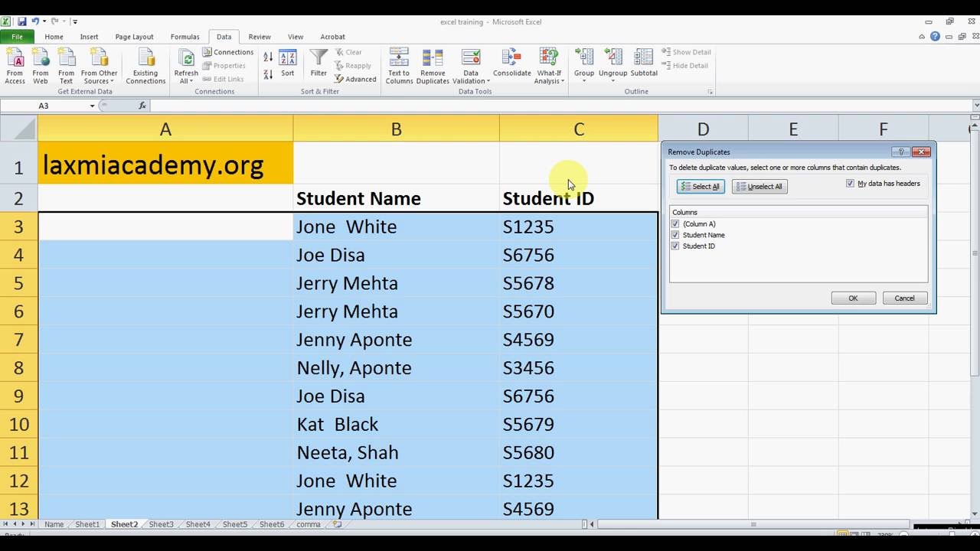Open the comma worksheet tab
The height and width of the screenshot is (551, 980).
pyautogui.click(x=308, y=524)
